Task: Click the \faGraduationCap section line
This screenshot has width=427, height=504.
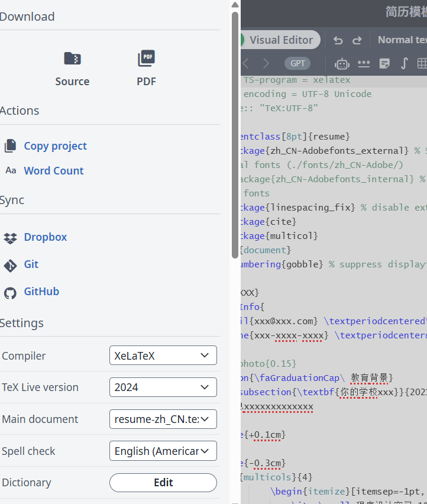Action: 317,377
